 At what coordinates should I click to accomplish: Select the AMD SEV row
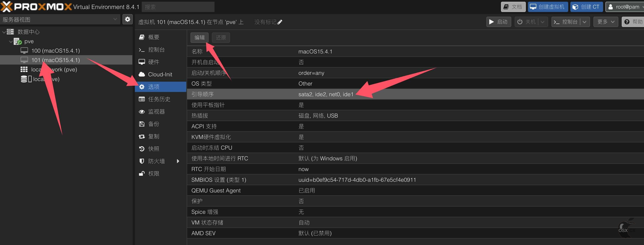(415, 233)
